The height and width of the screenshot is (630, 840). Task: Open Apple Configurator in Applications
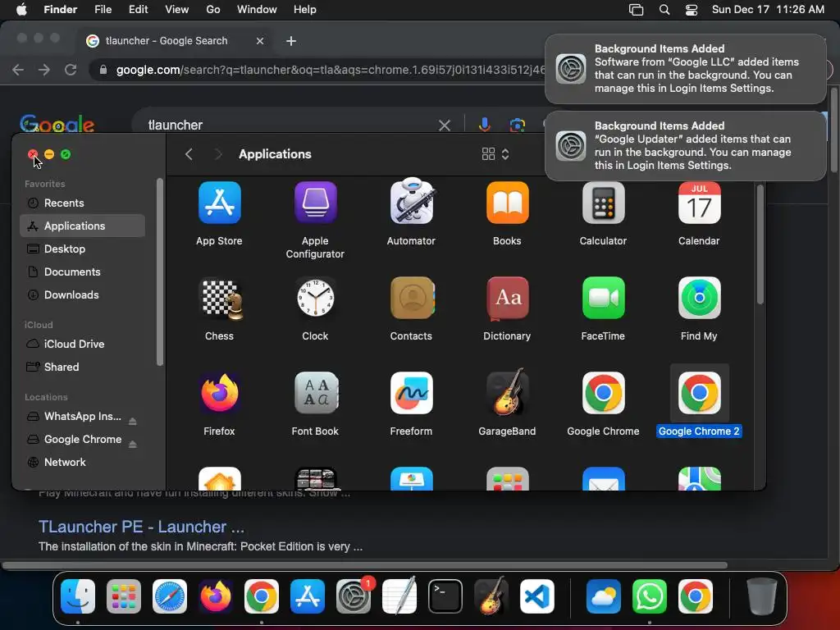tap(315, 203)
